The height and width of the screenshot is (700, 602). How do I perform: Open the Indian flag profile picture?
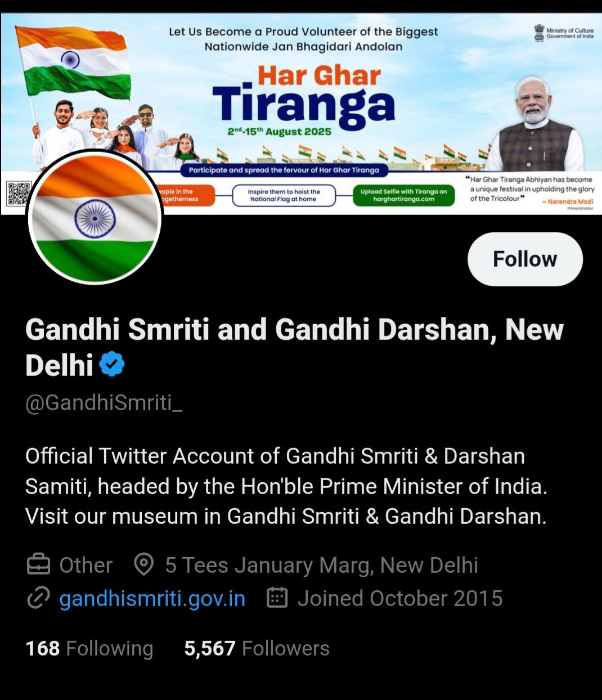point(95,217)
